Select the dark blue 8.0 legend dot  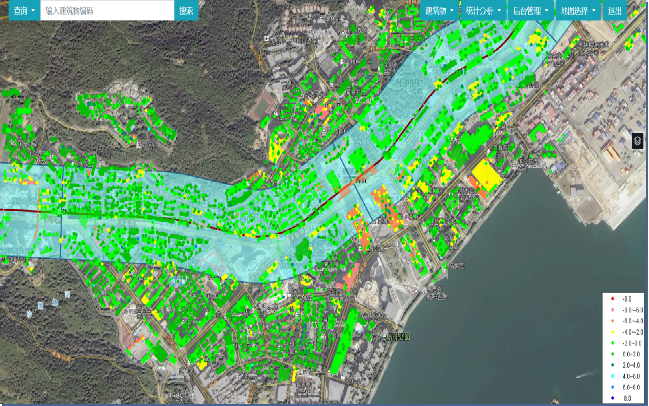click(611, 397)
